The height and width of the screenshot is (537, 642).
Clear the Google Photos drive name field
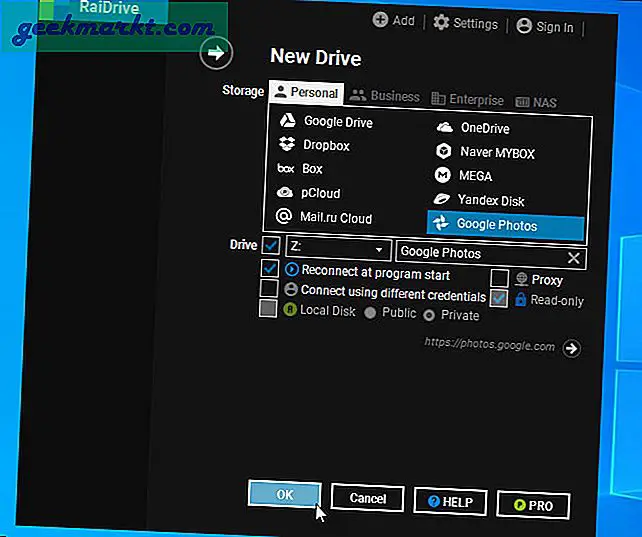point(574,257)
